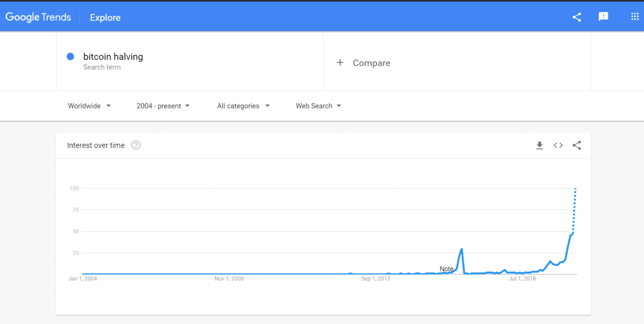Download the interest over time CSV

[x=540, y=145]
